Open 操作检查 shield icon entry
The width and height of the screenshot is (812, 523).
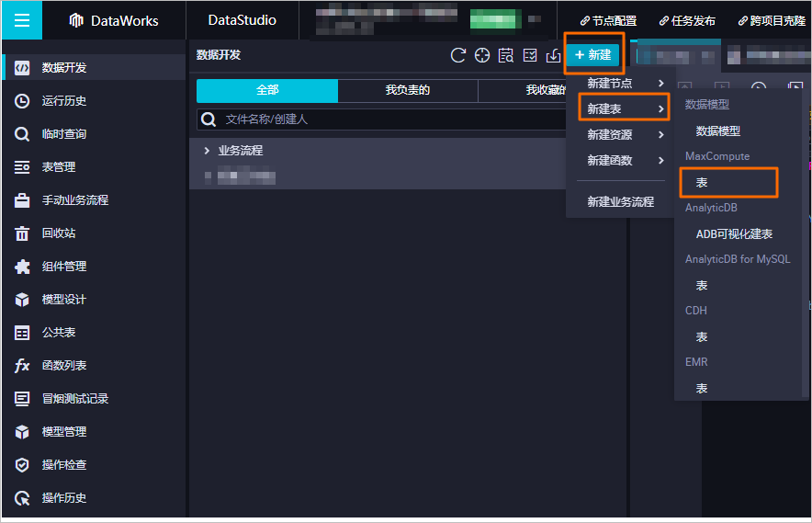94,465
